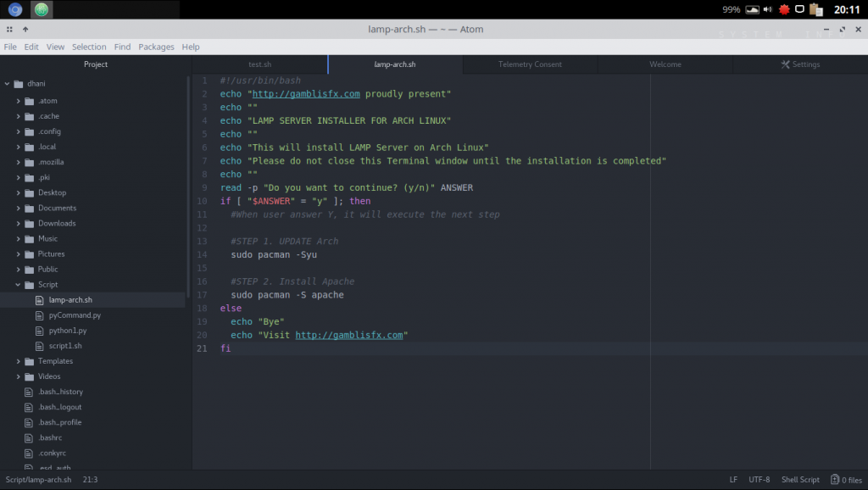
Task: Click the Chromium icon in top panel
Action: (x=14, y=10)
